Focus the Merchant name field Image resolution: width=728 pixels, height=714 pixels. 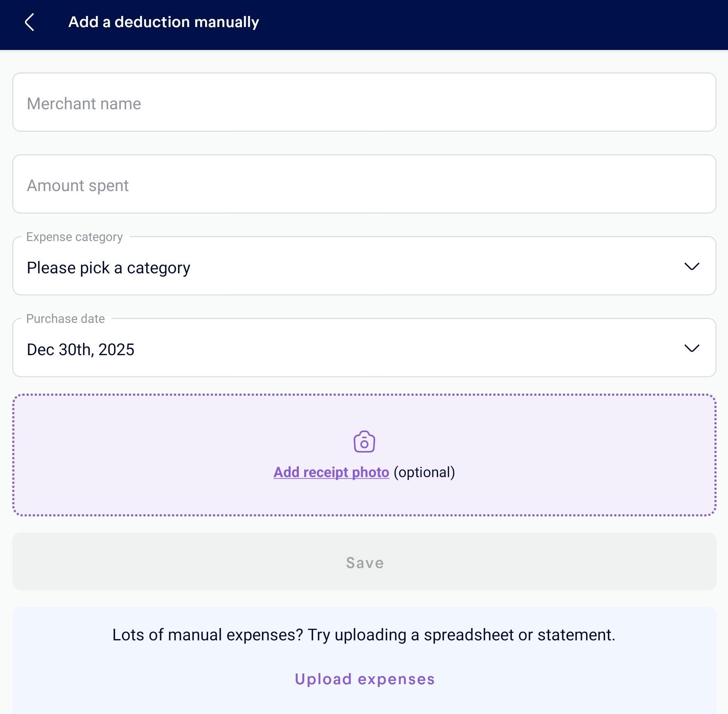click(x=84, y=104)
